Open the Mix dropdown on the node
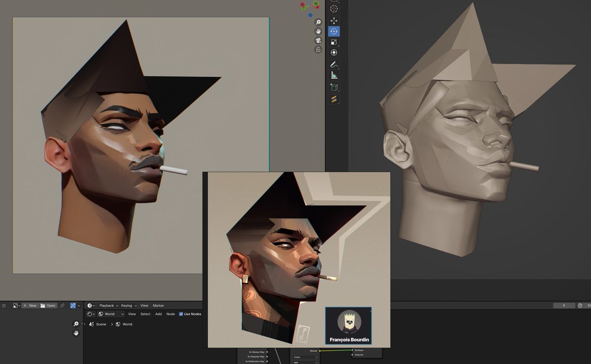Screen dimensions: 591x364 coord(305,362)
